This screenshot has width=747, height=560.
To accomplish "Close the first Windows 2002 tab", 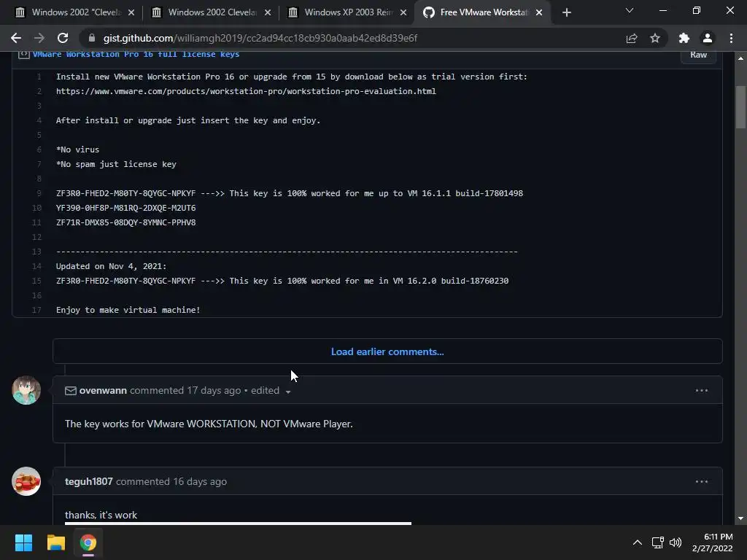I will point(131,12).
